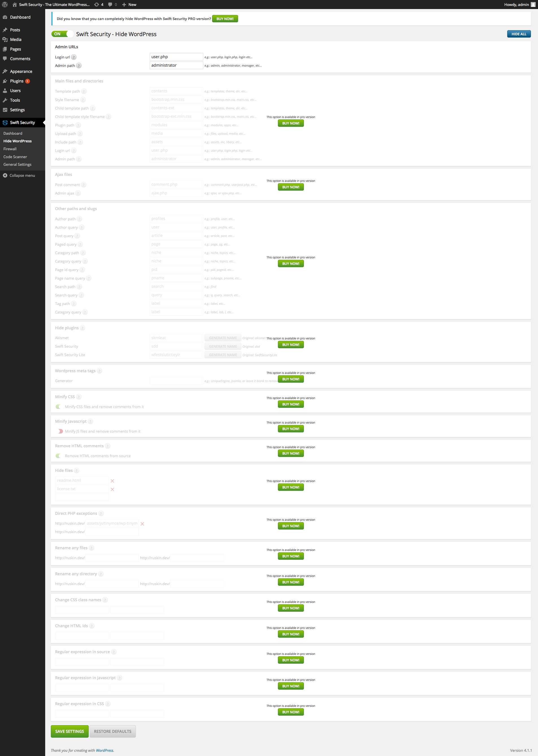Click Admin path field containing administrator
Viewport: 538px width, 756px height.
click(176, 66)
